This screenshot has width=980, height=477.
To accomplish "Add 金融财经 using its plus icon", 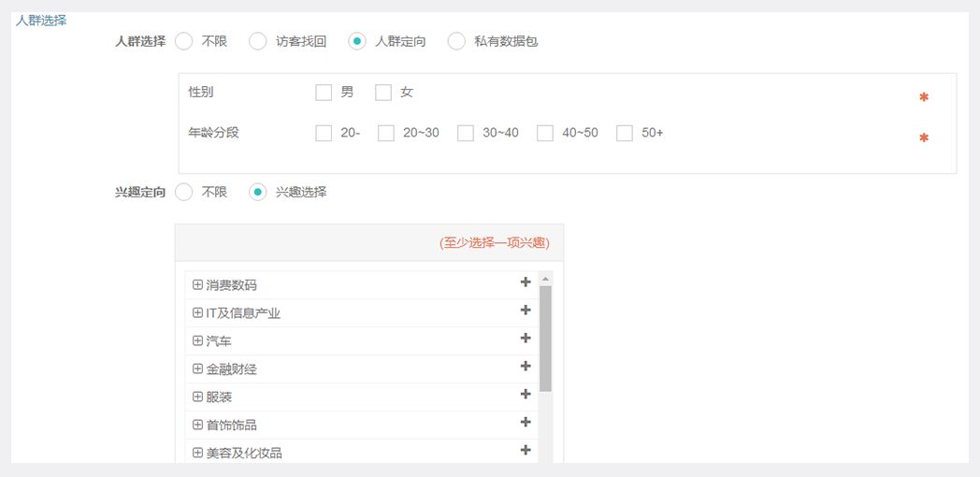I will 526,367.
